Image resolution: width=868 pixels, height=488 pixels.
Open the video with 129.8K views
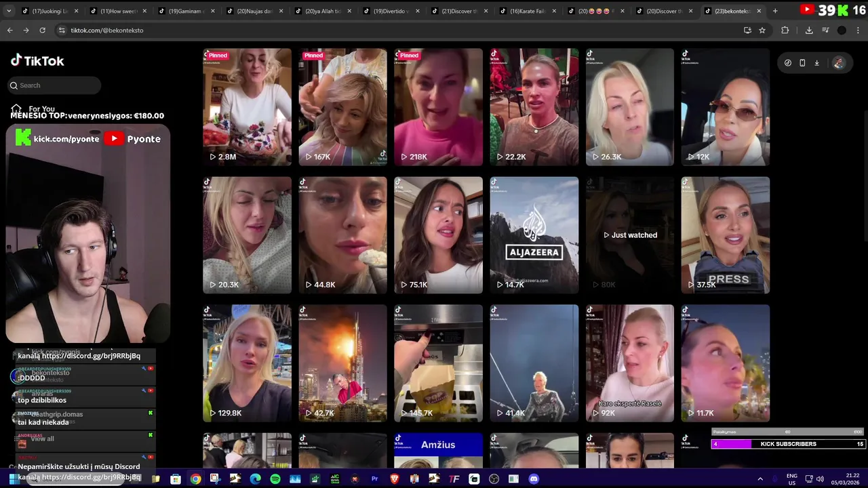(x=247, y=363)
